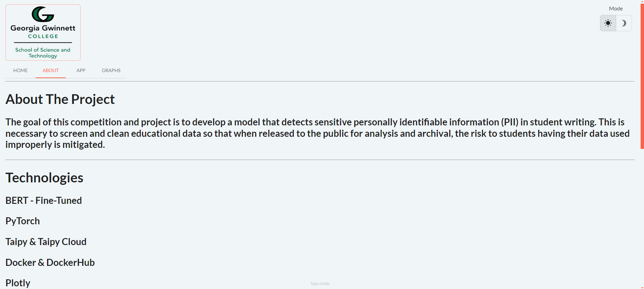Click 'School of Science and Technology' text
The image size is (644, 289).
[43, 53]
